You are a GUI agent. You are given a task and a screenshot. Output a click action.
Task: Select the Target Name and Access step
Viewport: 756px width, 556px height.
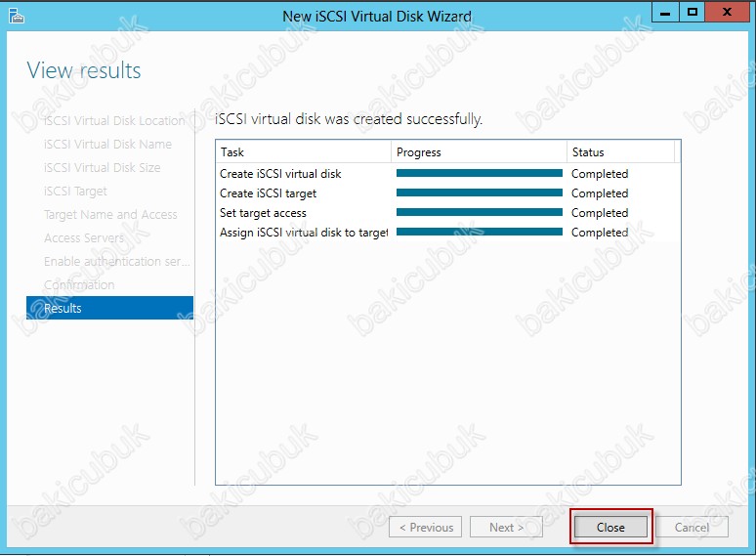(110, 215)
